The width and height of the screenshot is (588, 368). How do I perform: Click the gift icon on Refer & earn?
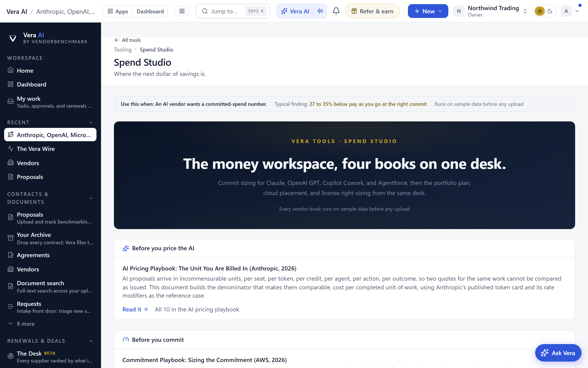[x=354, y=11]
